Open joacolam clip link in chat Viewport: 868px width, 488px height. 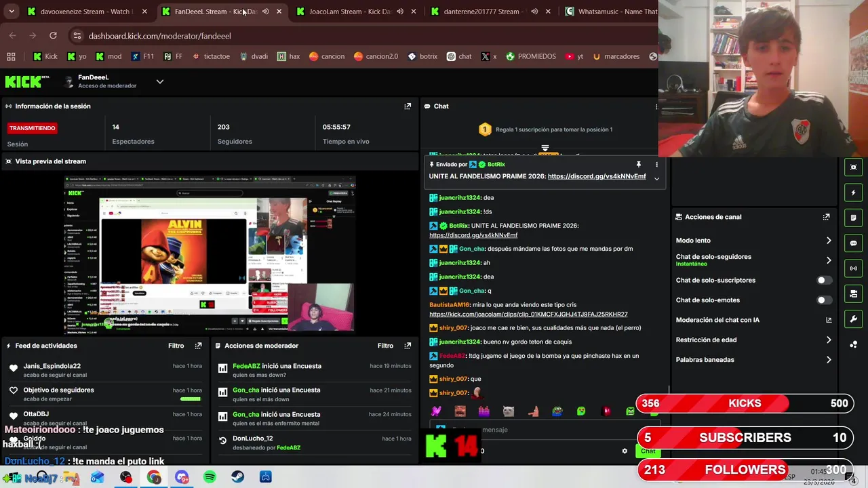[528, 314]
